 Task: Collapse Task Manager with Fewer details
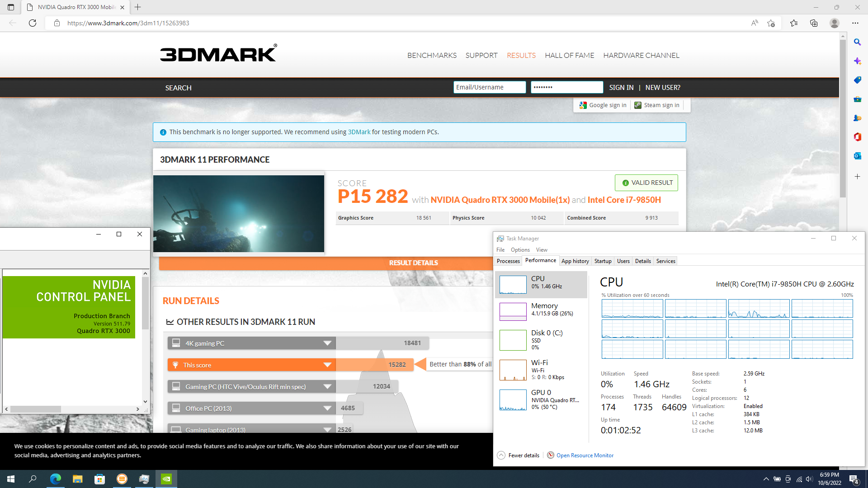(518, 455)
